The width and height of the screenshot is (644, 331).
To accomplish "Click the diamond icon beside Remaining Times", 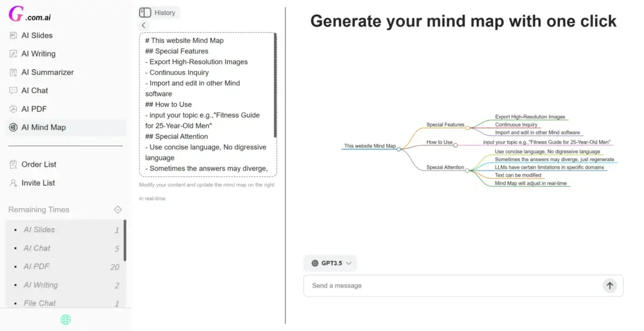I will [118, 210].
